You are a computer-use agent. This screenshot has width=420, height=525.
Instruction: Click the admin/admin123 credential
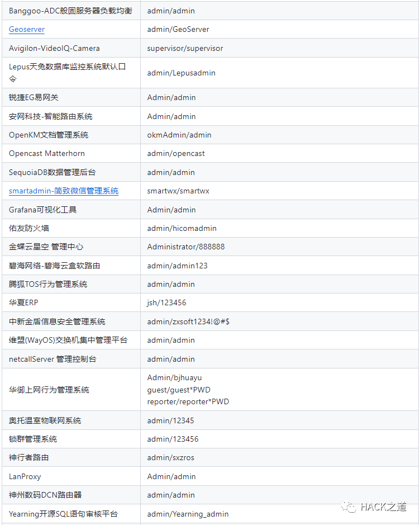click(x=177, y=266)
